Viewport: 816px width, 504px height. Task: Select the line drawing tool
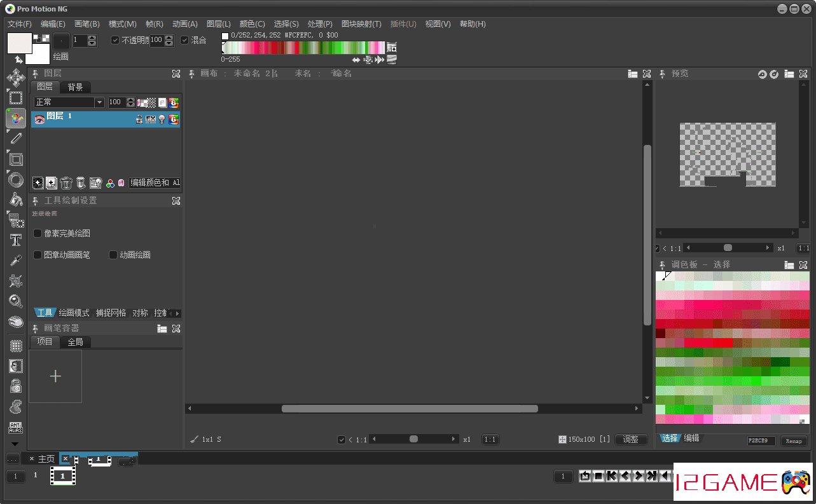point(16,139)
